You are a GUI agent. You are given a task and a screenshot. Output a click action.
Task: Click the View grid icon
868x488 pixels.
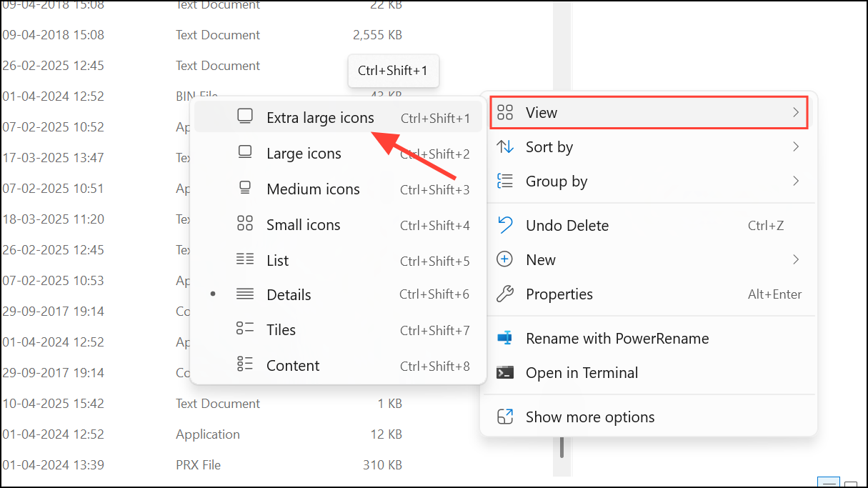tap(507, 112)
